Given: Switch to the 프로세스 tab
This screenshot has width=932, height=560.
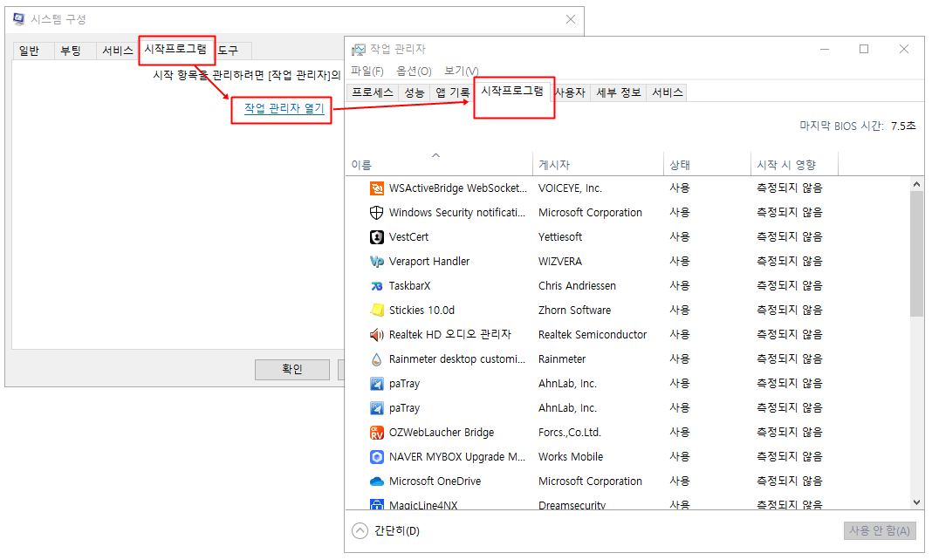Looking at the screenshot, I should [x=372, y=92].
